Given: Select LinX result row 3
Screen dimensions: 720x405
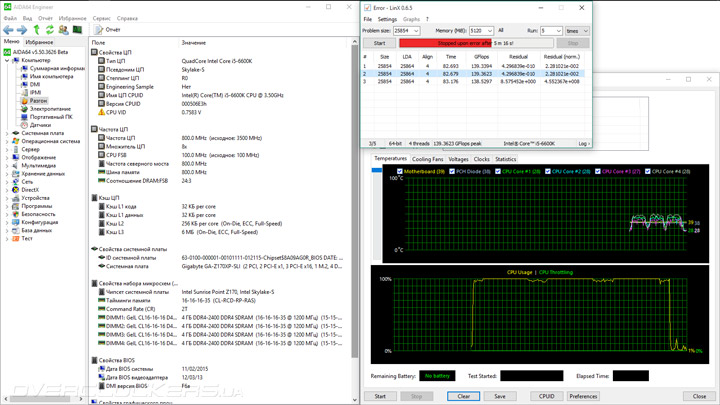Looking at the screenshot, I should (473, 82).
